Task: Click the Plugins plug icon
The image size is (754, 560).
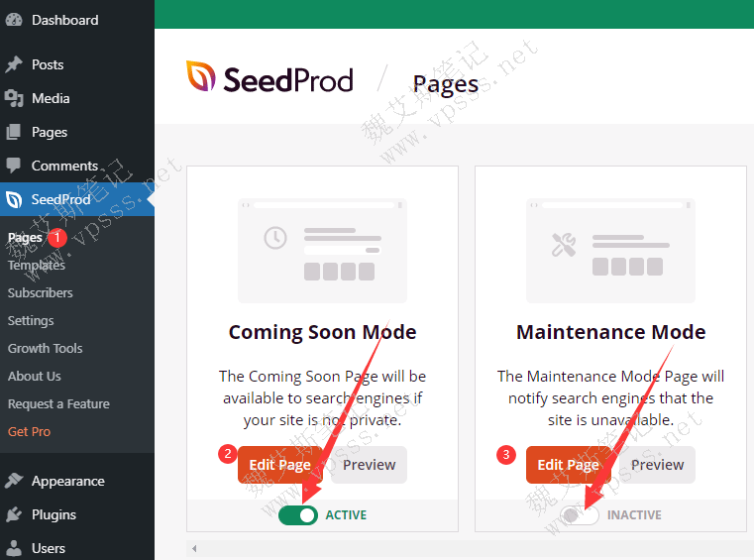Action: pos(14,514)
